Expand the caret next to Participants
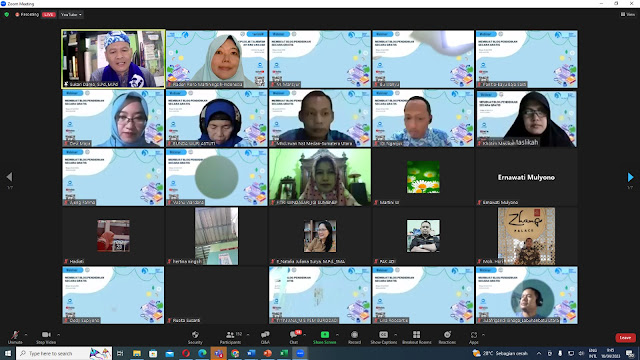This screenshot has width=640, height=360. click(248, 335)
